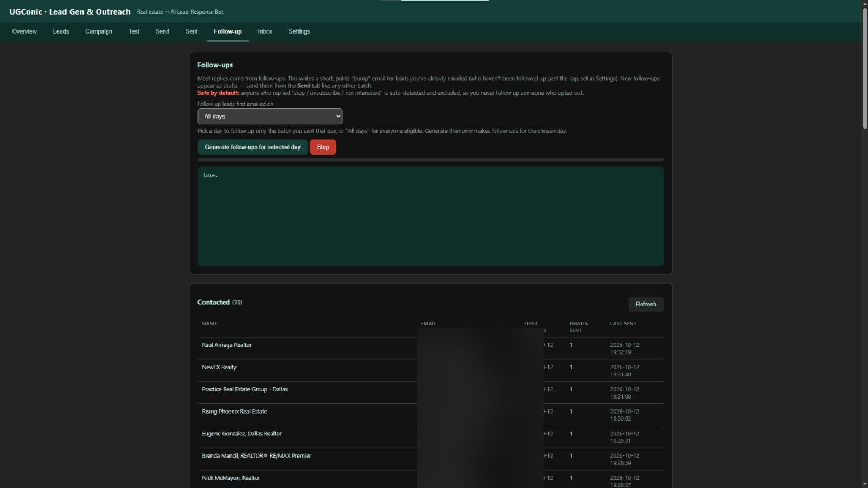Open the Campaign tab
868x488 pixels.
(x=99, y=31)
